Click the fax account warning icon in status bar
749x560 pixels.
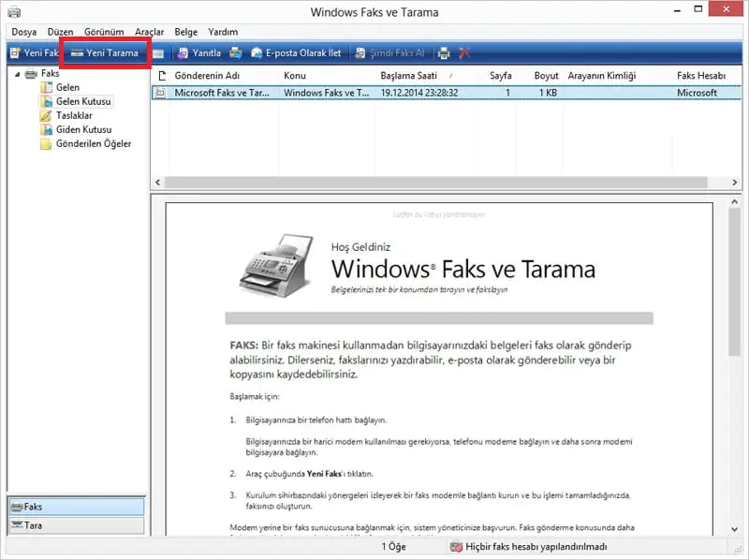(456, 546)
